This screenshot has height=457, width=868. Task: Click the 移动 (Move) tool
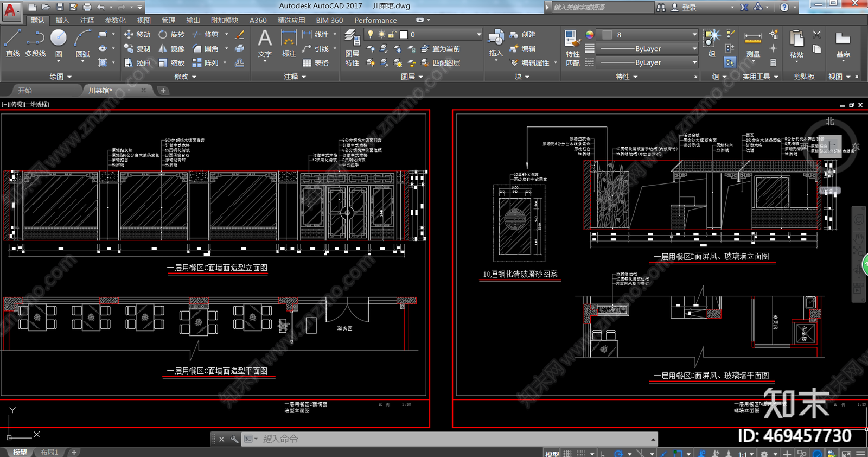(137, 34)
